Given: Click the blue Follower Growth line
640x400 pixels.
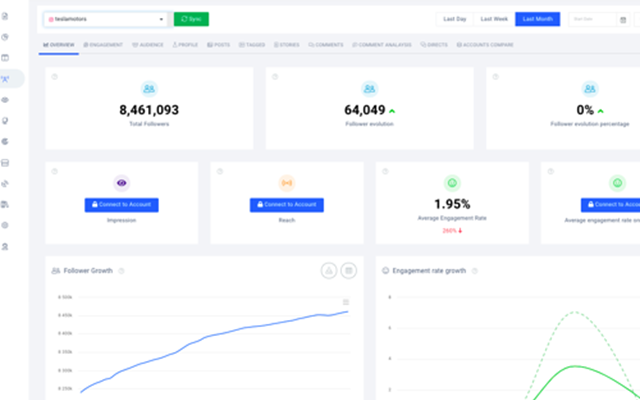Looking at the screenshot, I should pos(214,335).
